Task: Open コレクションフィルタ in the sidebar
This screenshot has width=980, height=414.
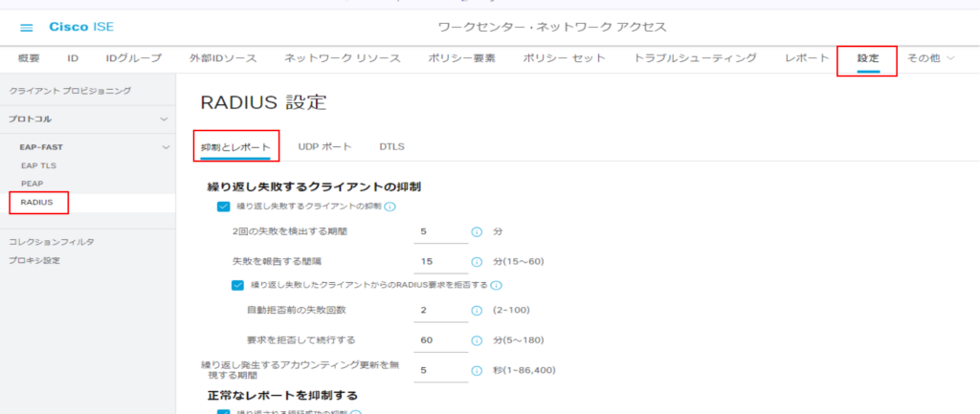Action: [x=52, y=242]
